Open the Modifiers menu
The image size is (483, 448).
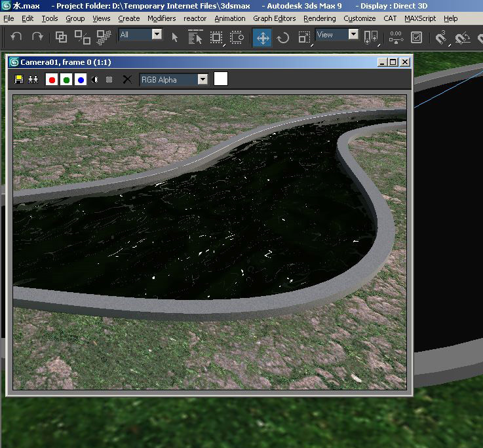(x=161, y=18)
